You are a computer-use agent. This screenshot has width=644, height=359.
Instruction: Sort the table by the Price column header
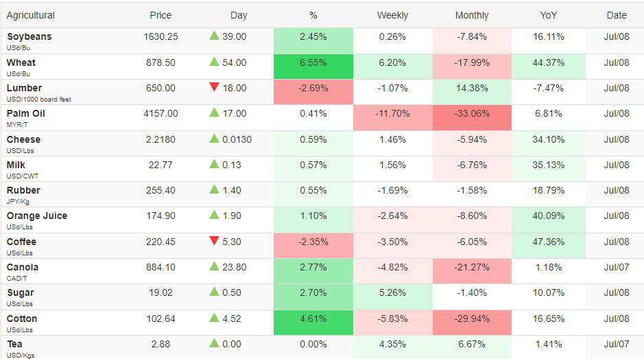point(160,15)
